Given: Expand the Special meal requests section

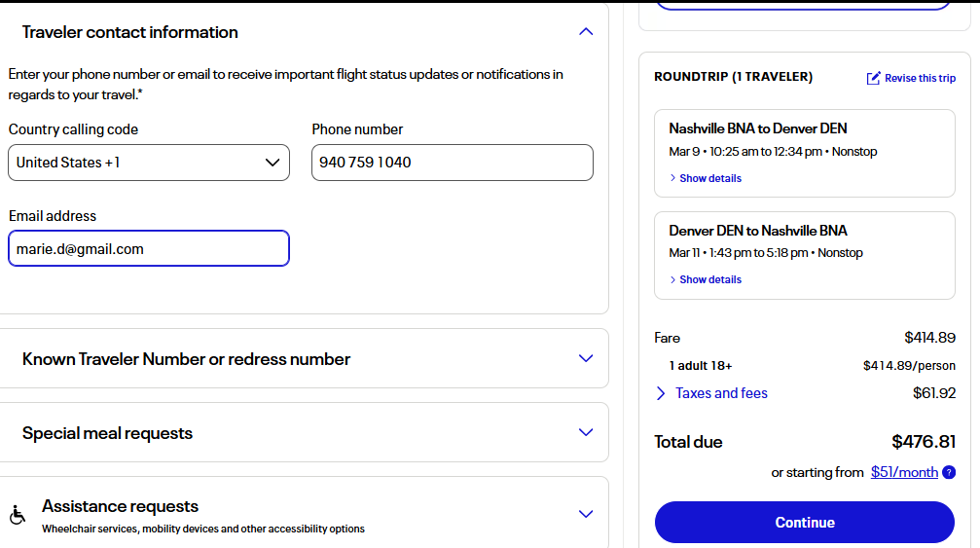Looking at the screenshot, I should coord(586,432).
